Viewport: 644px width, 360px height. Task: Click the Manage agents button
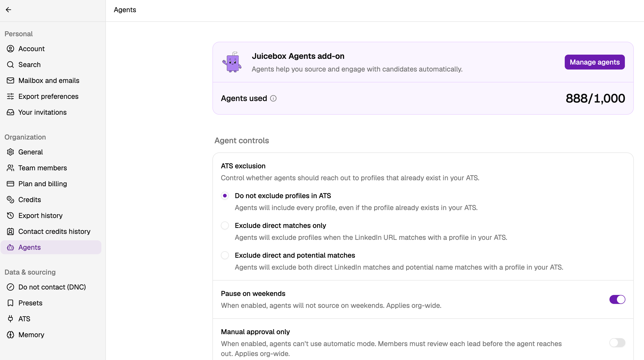coord(595,62)
